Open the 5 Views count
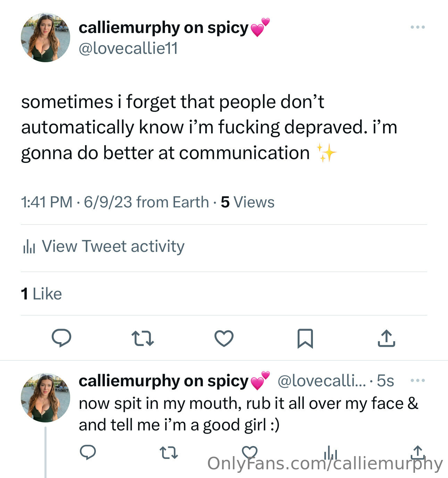 [x=247, y=202]
